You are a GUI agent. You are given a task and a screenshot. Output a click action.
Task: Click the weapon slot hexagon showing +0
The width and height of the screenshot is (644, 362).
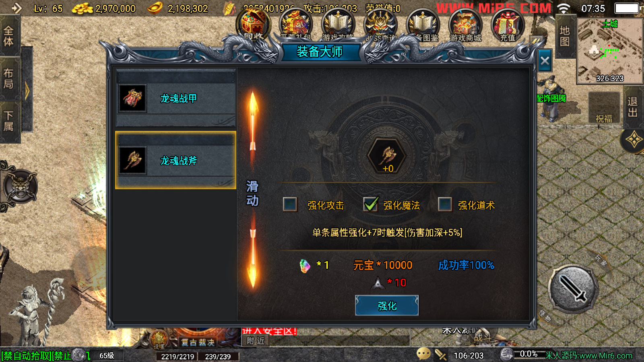(x=388, y=156)
